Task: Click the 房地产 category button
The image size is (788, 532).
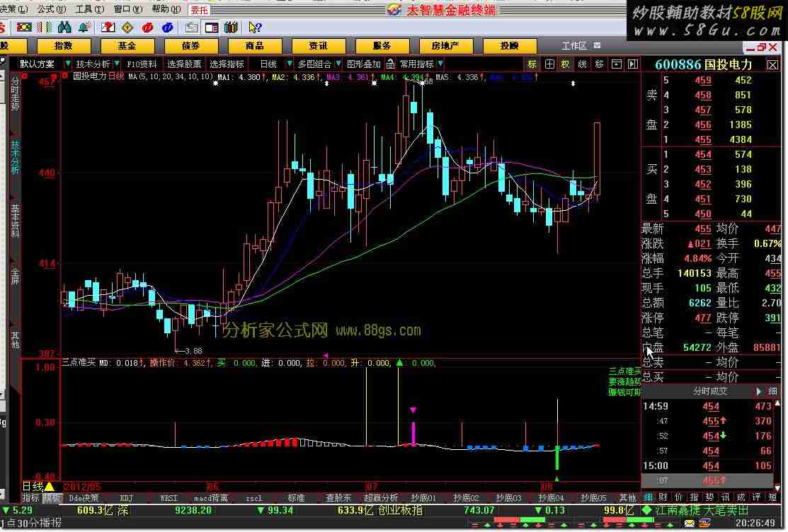Action: (445, 46)
